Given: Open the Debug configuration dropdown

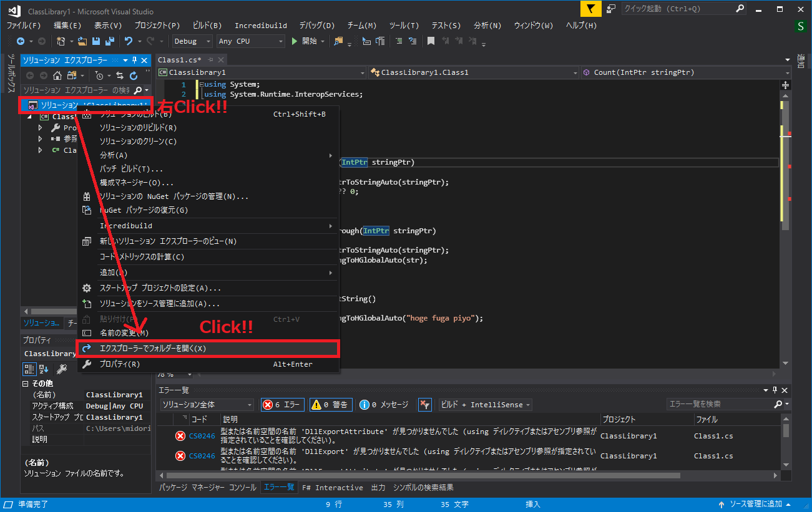Looking at the screenshot, I should (x=192, y=41).
